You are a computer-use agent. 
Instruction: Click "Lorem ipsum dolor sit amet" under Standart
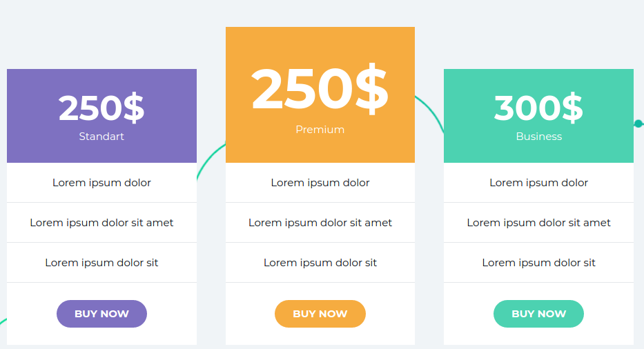[101, 223]
